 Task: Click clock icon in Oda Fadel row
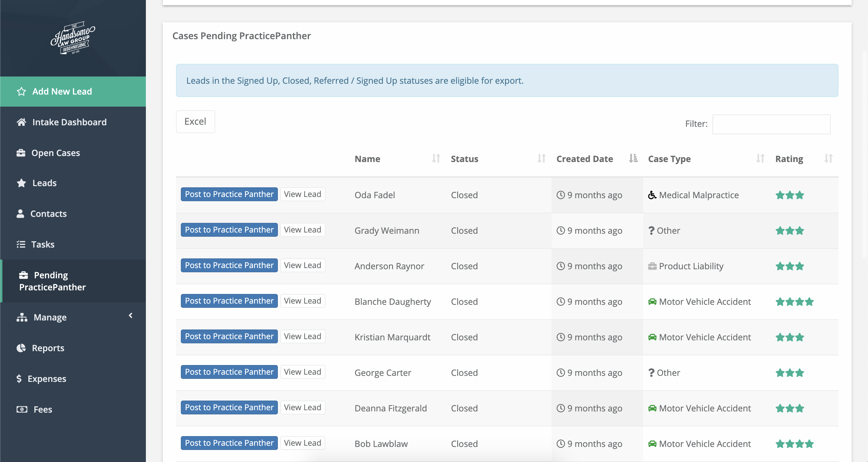560,195
